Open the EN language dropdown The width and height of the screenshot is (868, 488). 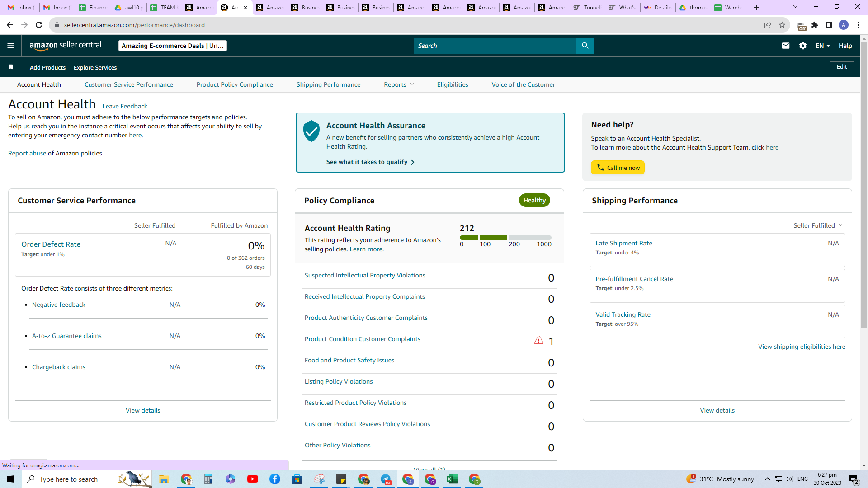823,46
